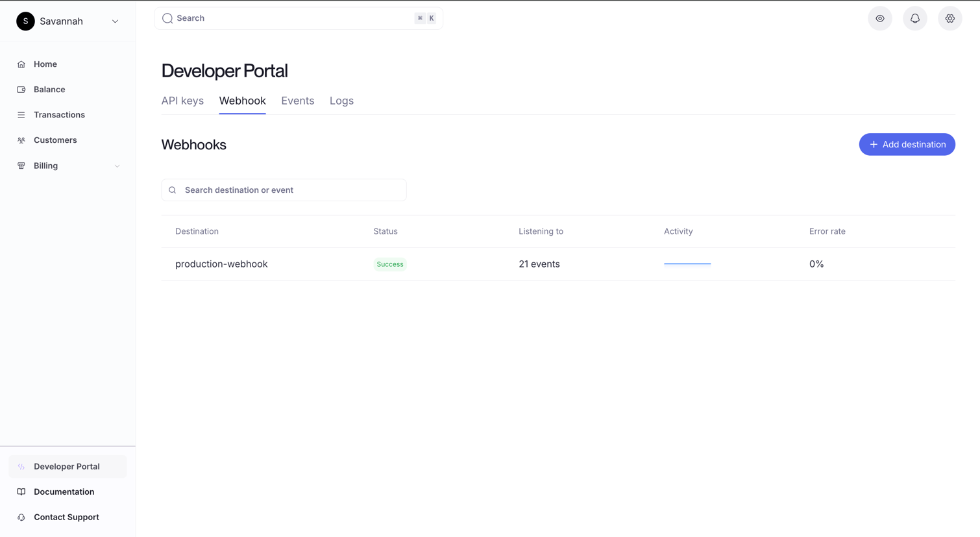The image size is (980, 537).
Task: Open Balance in the sidebar
Action: coord(67,90)
